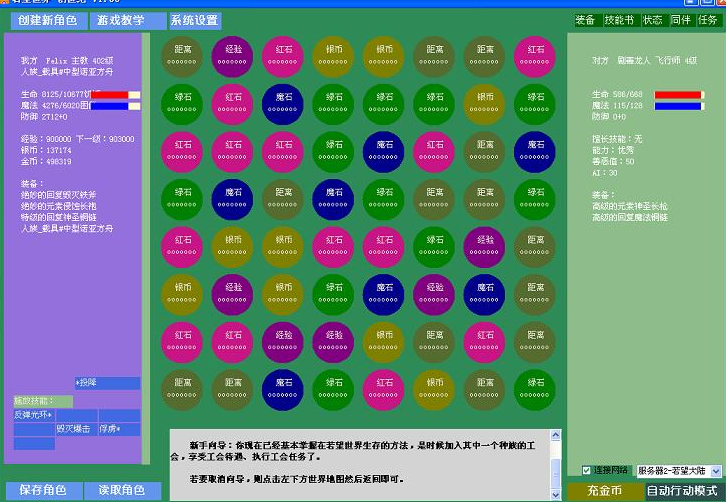Click the 红石 token in the bottom row
The height and width of the screenshot is (502, 726).
coord(383,390)
